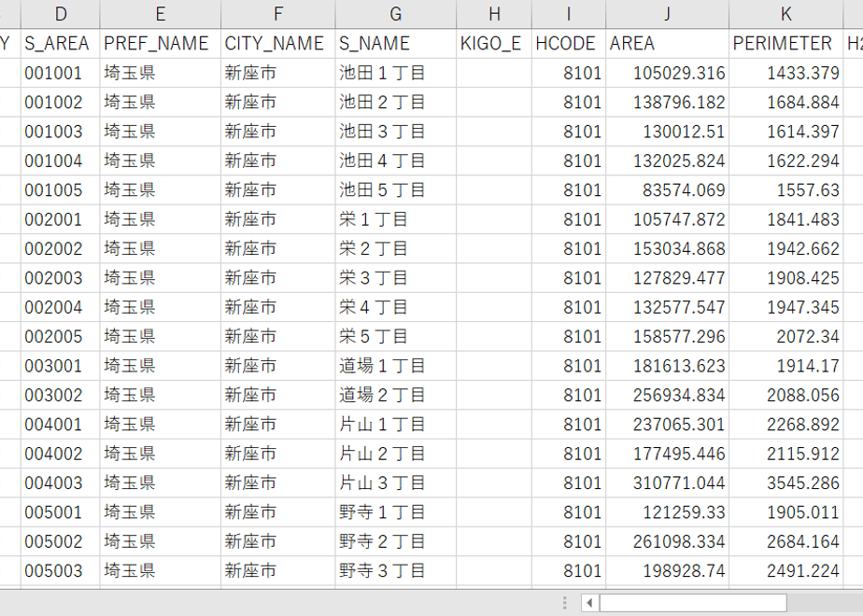Select column E header
This screenshot has width=863, height=616.
[160, 14]
